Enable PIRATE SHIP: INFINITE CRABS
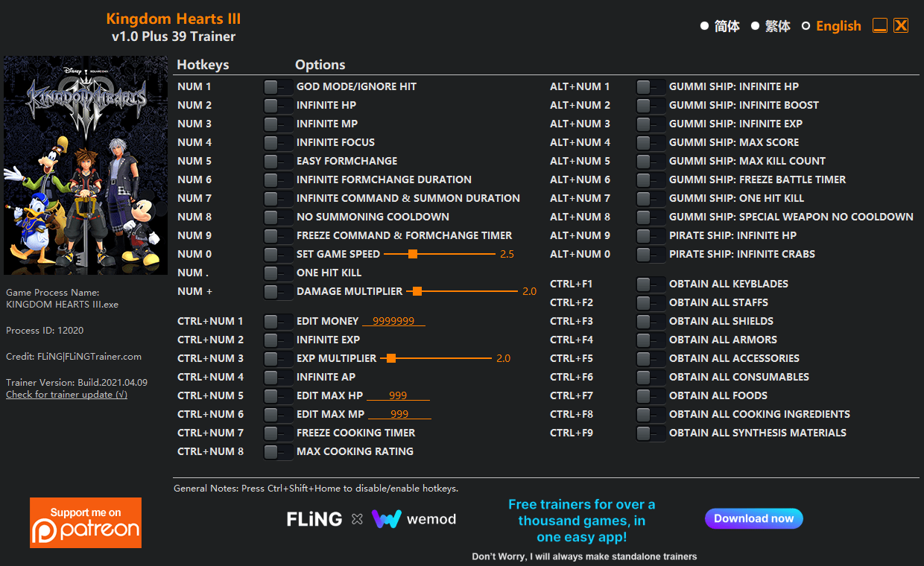The image size is (924, 566). click(651, 254)
